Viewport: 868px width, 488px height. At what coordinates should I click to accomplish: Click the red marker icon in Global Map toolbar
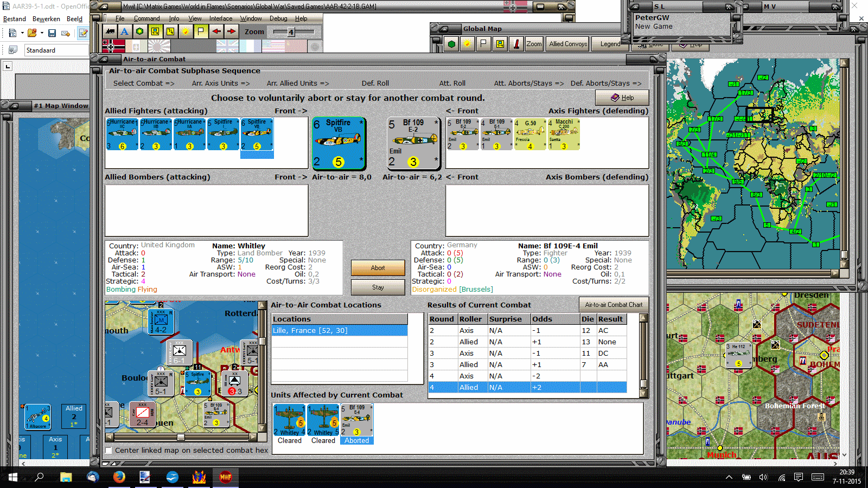pos(516,44)
